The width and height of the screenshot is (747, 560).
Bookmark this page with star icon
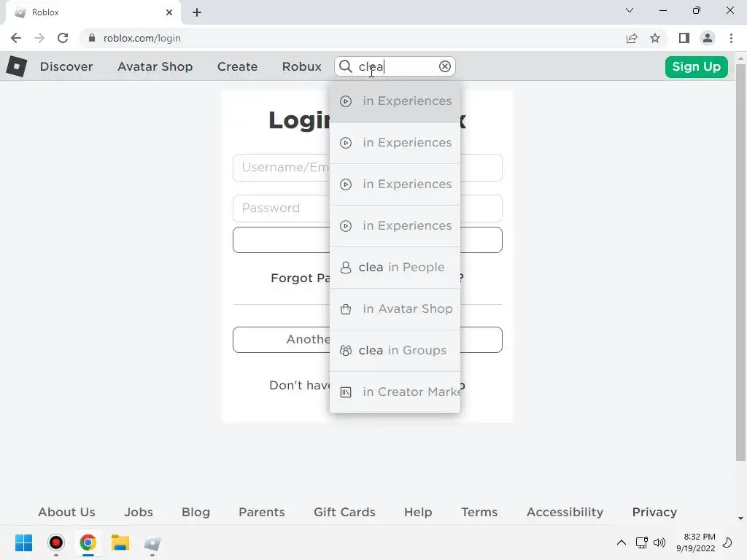(655, 38)
